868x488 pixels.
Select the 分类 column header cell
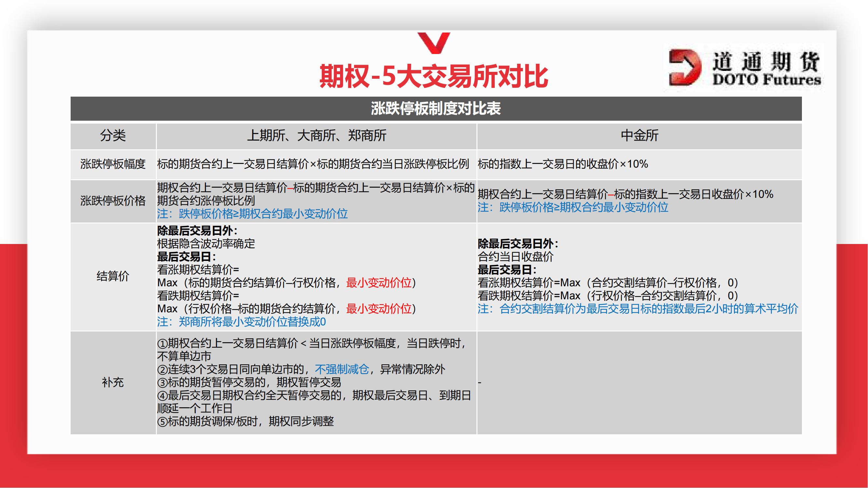pos(113,136)
